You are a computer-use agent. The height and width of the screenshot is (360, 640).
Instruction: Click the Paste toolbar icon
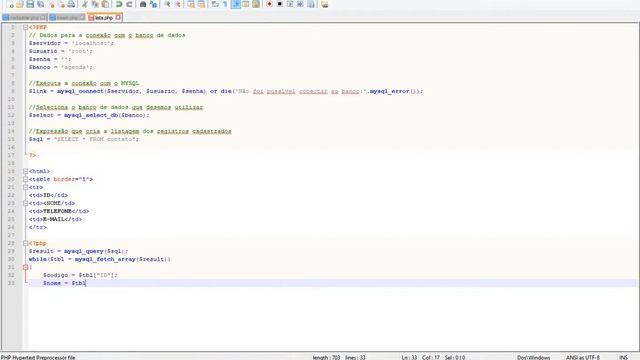pos(105,4)
